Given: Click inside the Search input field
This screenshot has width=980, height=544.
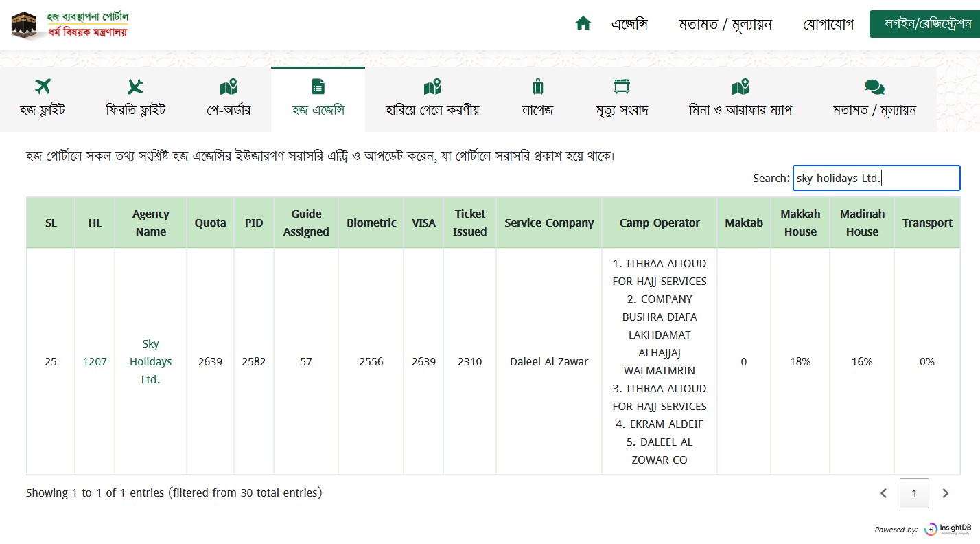Looking at the screenshot, I should pyautogui.click(x=876, y=178).
